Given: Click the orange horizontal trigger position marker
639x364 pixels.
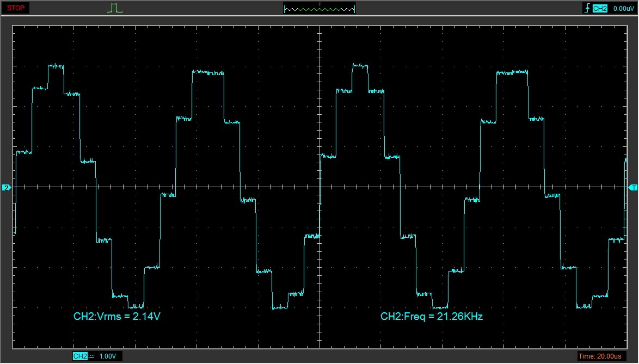Looking at the screenshot, I should [x=319, y=4].
